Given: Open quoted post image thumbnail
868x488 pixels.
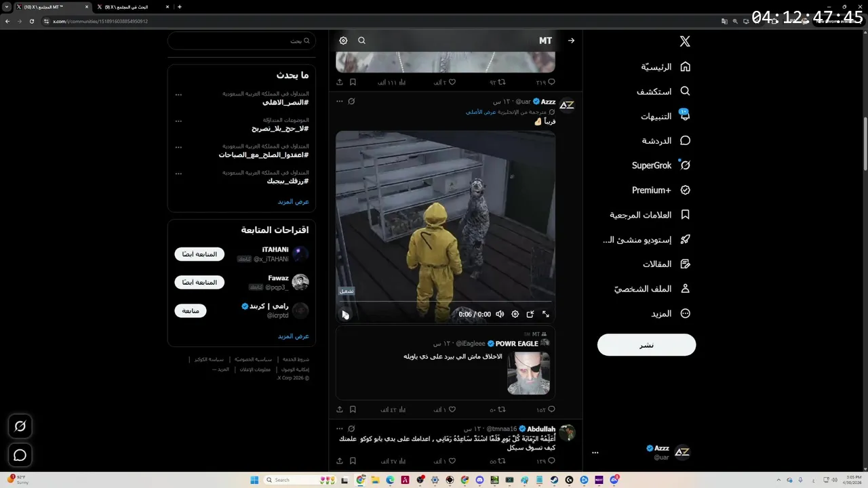Looking at the screenshot, I should click(528, 373).
